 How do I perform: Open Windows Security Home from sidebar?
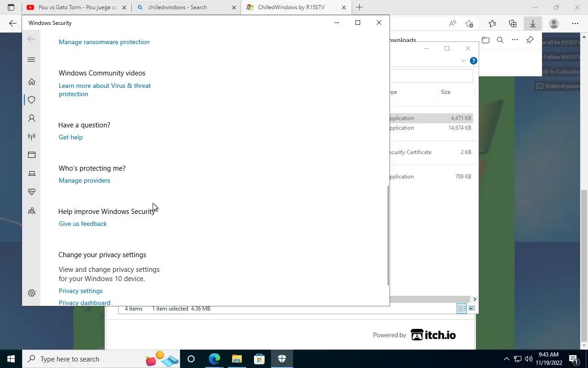pyautogui.click(x=32, y=81)
